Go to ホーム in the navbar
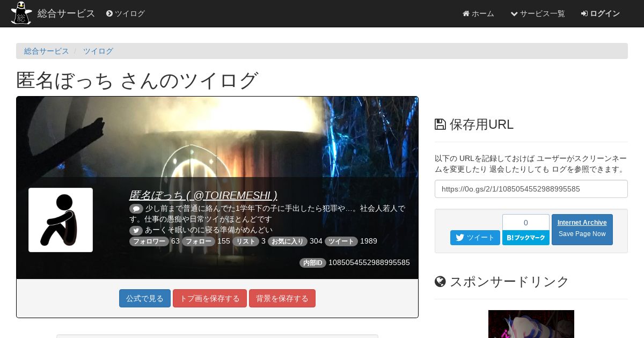644x338 pixels. pyautogui.click(x=478, y=13)
